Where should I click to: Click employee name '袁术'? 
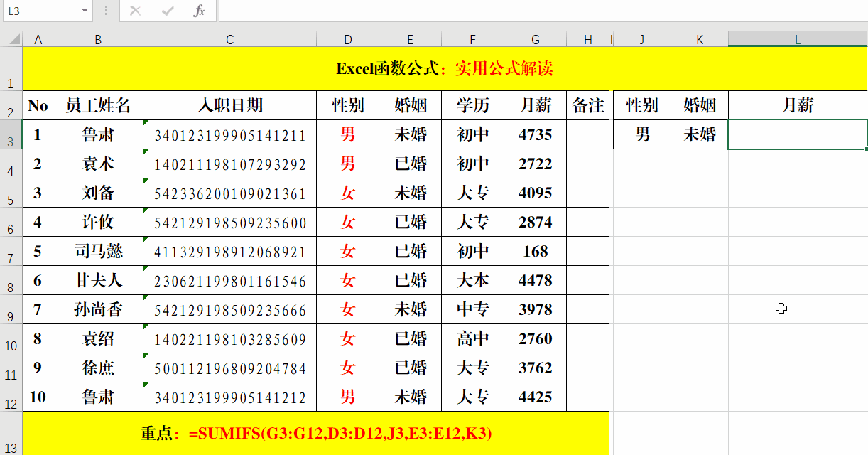(x=98, y=164)
